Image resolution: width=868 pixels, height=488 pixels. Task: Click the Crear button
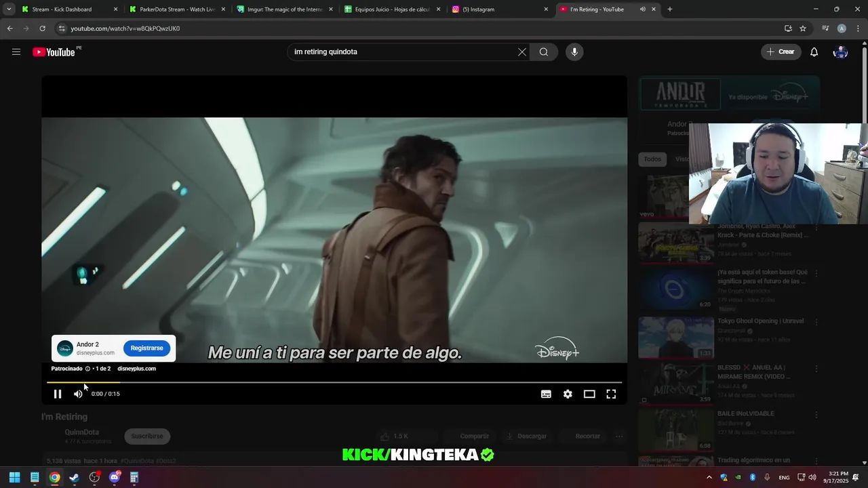781,52
